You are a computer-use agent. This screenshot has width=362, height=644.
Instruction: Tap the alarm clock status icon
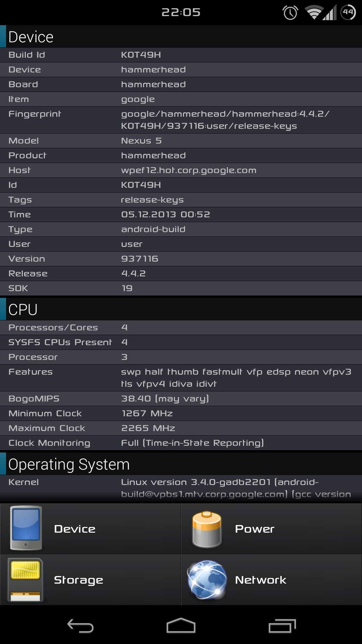click(290, 13)
